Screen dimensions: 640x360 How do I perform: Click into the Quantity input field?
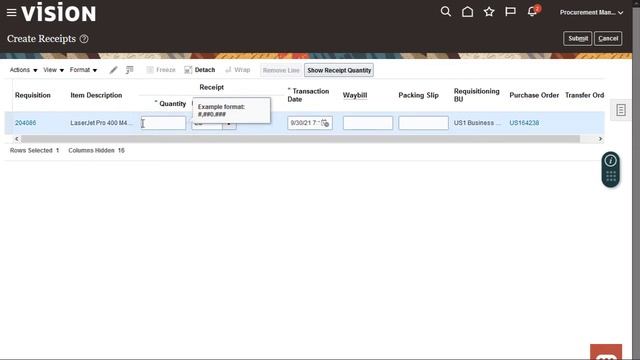pos(163,123)
